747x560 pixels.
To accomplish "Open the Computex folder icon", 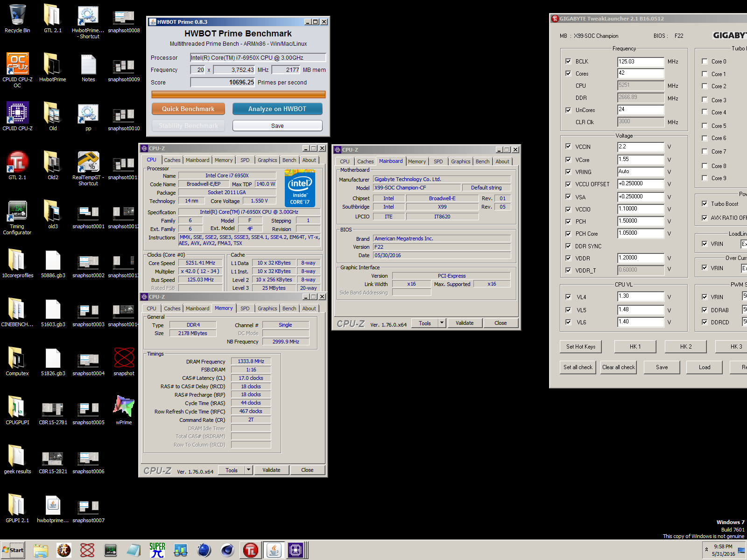I will click(x=17, y=362).
